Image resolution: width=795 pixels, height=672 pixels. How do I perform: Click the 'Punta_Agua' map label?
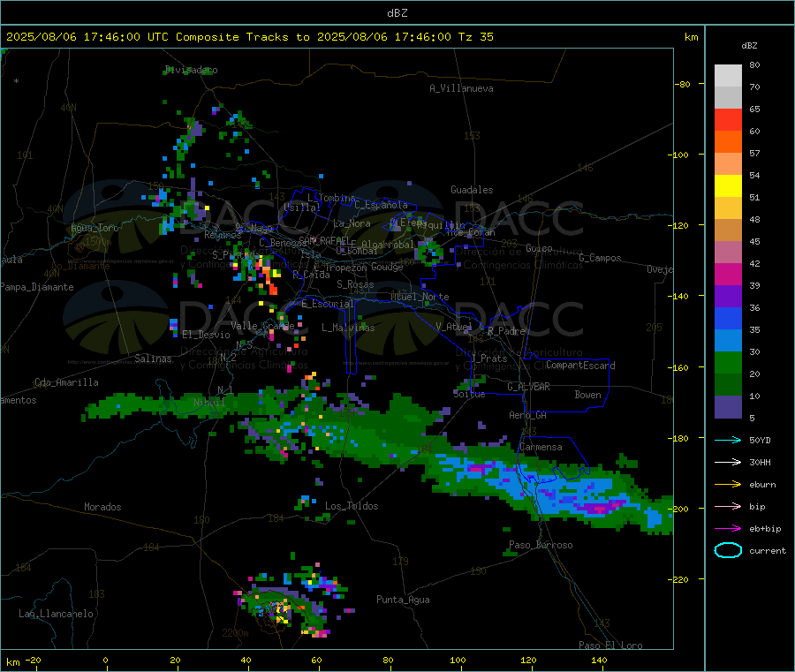pos(403,600)
